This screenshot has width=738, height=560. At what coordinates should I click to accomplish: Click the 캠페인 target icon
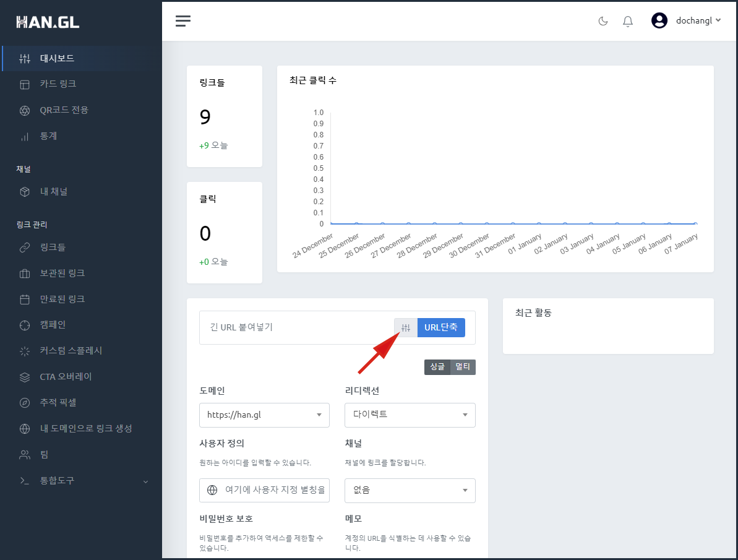point(25,325)
